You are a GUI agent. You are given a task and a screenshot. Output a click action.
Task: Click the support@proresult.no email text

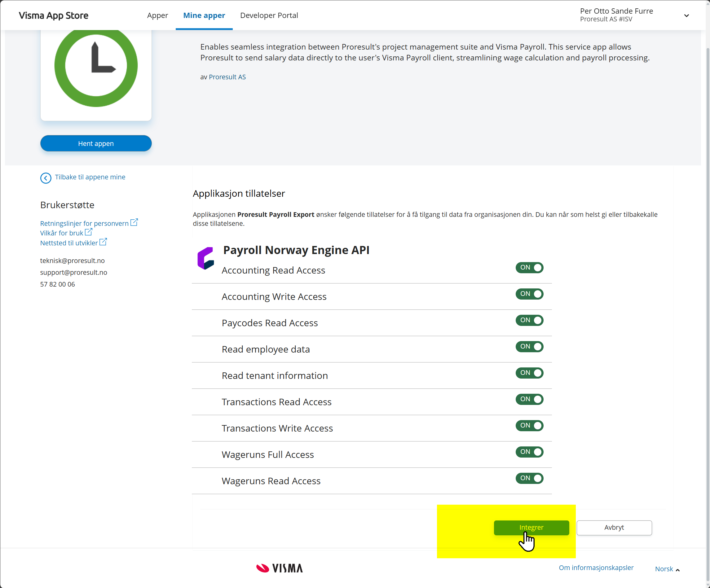pos(74,272)
